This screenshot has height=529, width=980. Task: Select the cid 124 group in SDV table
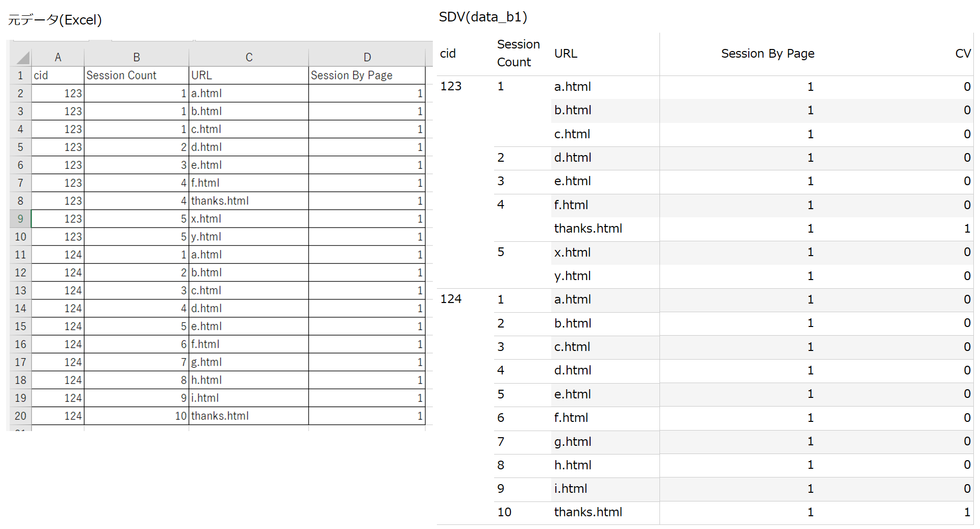[451, 299]
